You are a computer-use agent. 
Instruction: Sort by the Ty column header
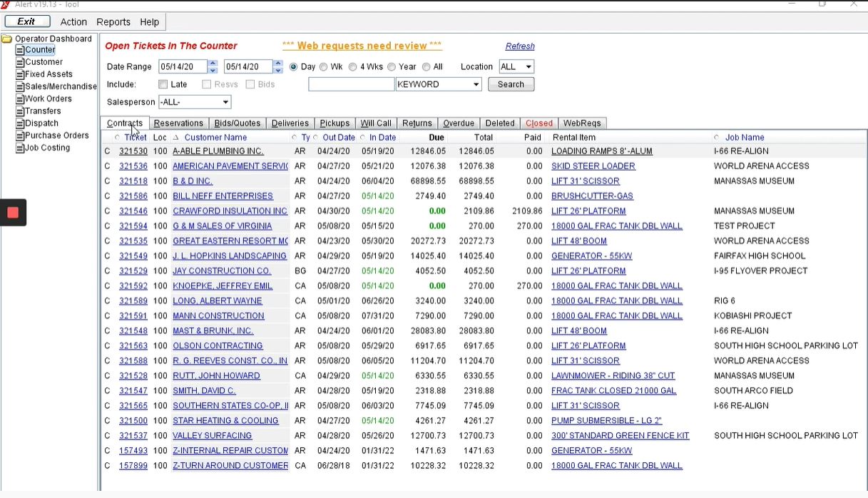(x=305, y=138)
